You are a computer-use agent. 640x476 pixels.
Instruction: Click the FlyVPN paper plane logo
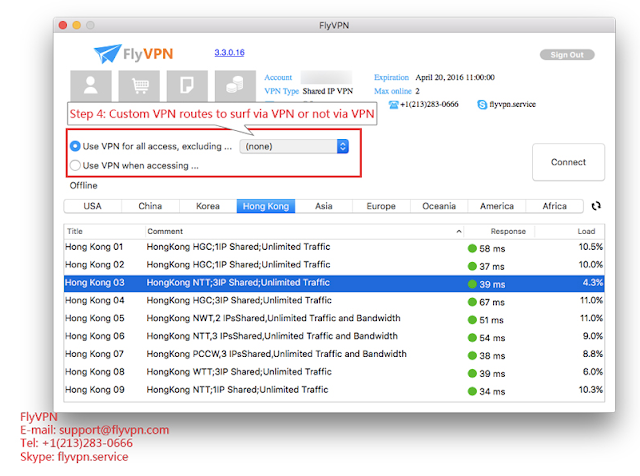click(x=108, y=53)
